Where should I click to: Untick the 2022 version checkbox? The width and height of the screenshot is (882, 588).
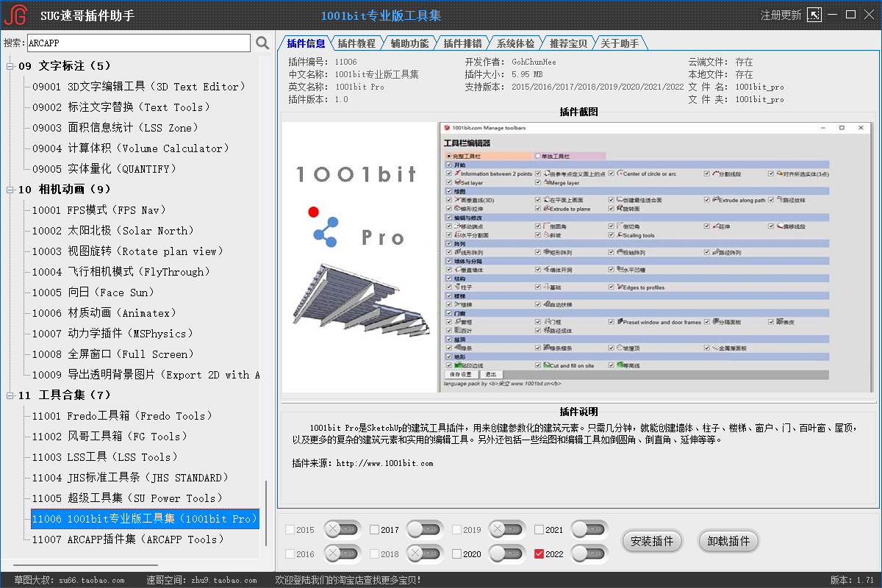click(539, 554)
